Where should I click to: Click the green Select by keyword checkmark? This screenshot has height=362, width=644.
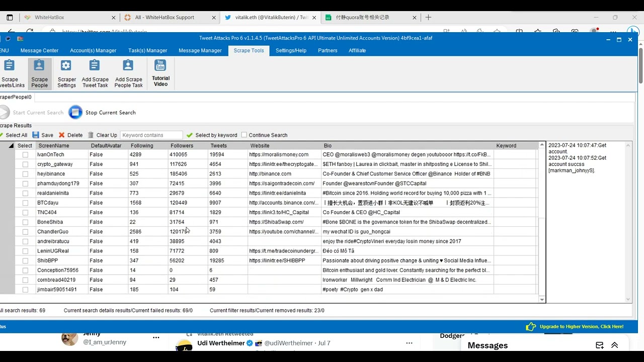click(190, 135)
